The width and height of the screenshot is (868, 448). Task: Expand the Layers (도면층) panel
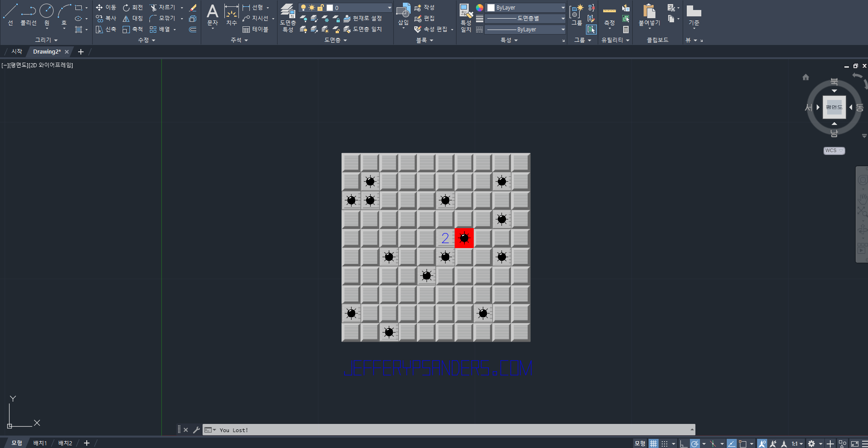coord(336,40)
